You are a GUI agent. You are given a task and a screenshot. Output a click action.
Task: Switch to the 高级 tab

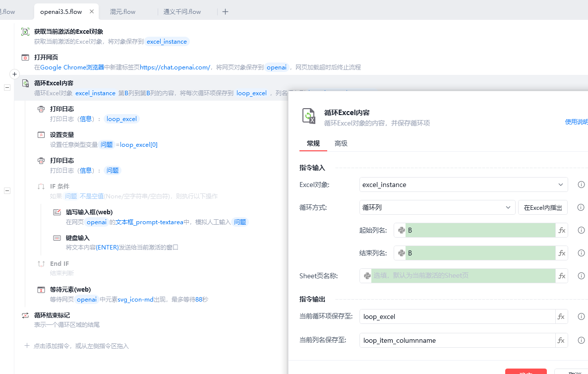(341, 143)
